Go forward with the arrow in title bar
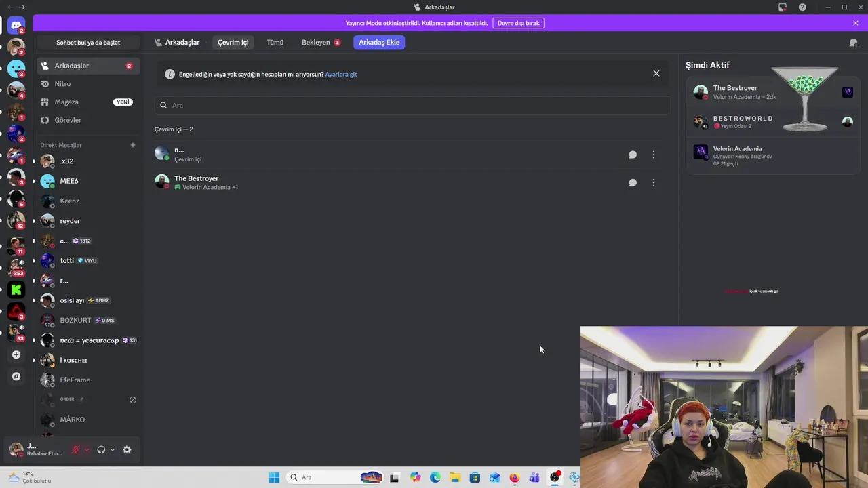This screenshot has height=488, width=868. point(22,7)
